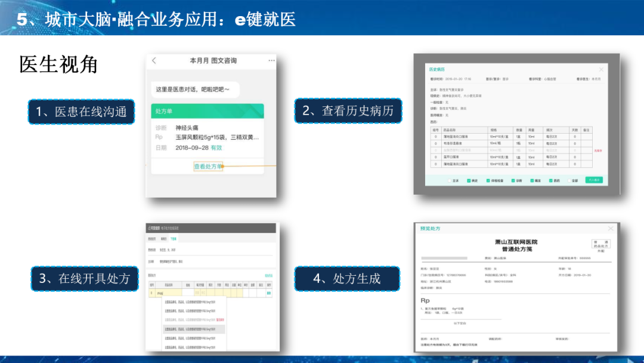
Task: Uncheck the 病史 checkbox
Action: [x=468, y=180]
